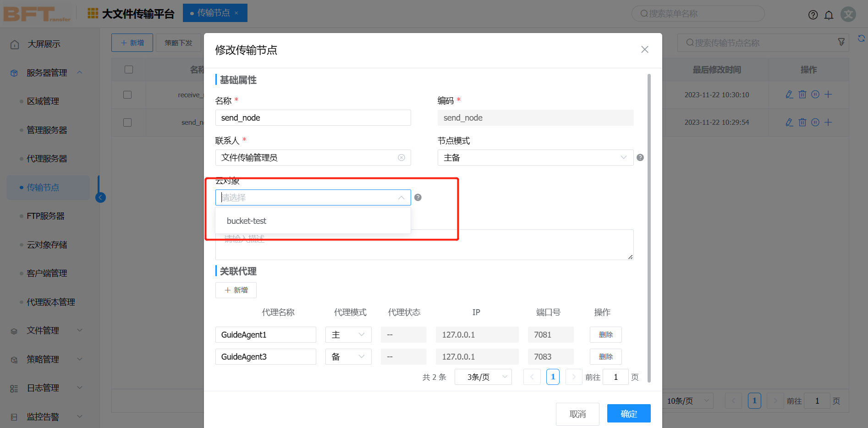
Task: Click the grid icon beside 大文件传输平台
Action: coord(93,13)
